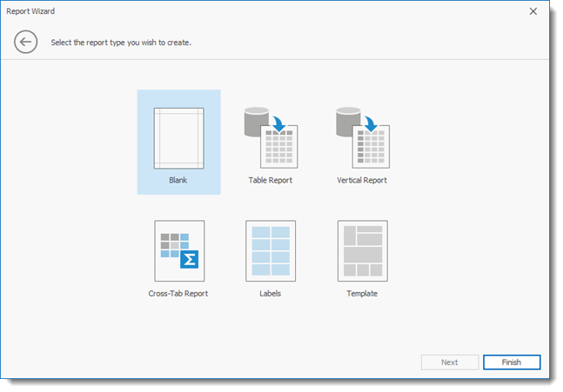Close the Report Wizard dialog
563x392 pixels.
tap(533, 11)
